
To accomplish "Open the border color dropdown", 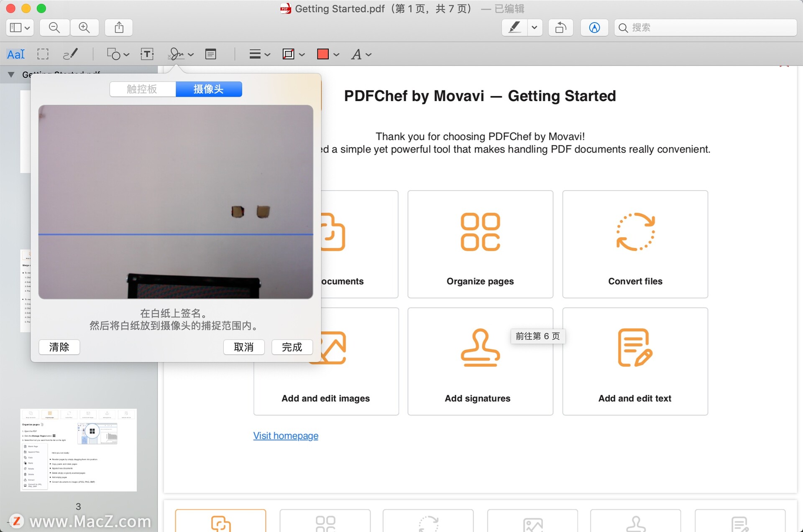I will pos(293,54).
